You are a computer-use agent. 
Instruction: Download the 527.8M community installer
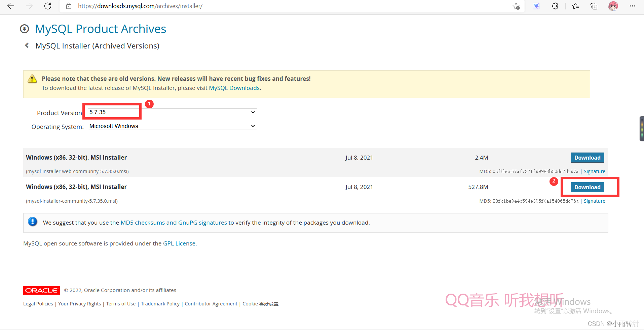[x=587, y=187]
